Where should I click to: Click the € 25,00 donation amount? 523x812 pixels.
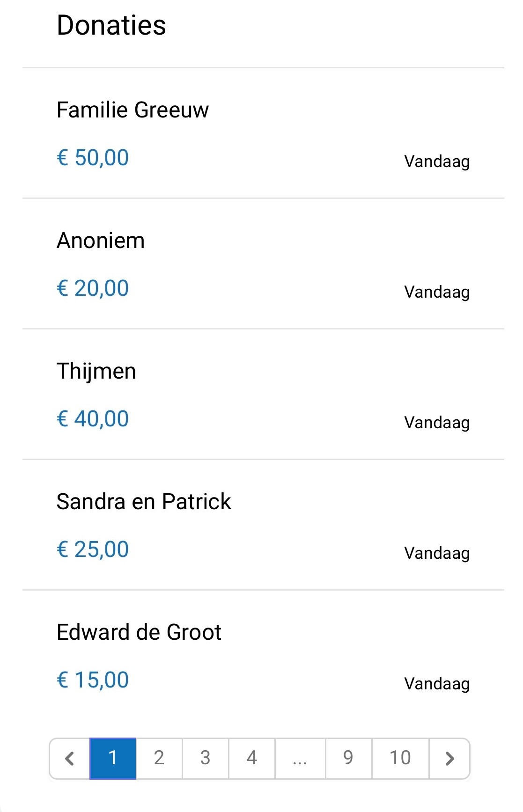pos(93,549)
